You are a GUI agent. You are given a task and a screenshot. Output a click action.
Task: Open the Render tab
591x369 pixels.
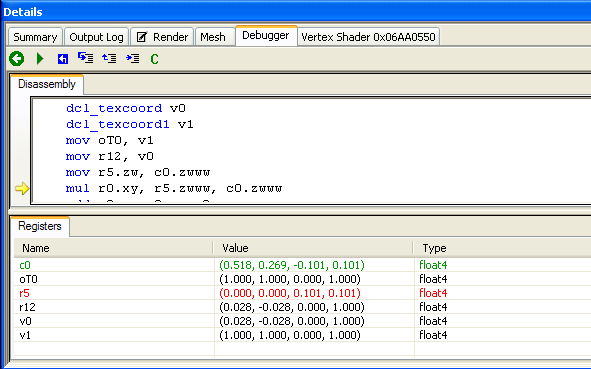[x=162, y=37]
